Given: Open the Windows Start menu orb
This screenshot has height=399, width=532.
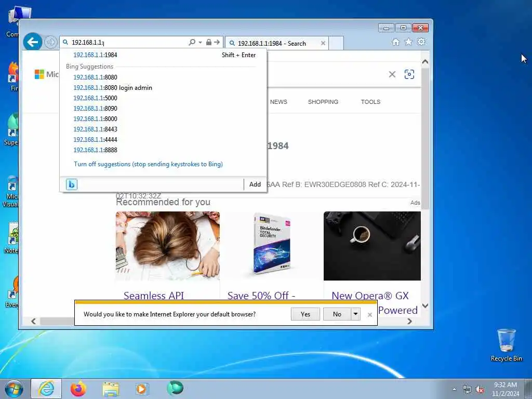Looking at the screenshot, I should [x=14, y=389].
